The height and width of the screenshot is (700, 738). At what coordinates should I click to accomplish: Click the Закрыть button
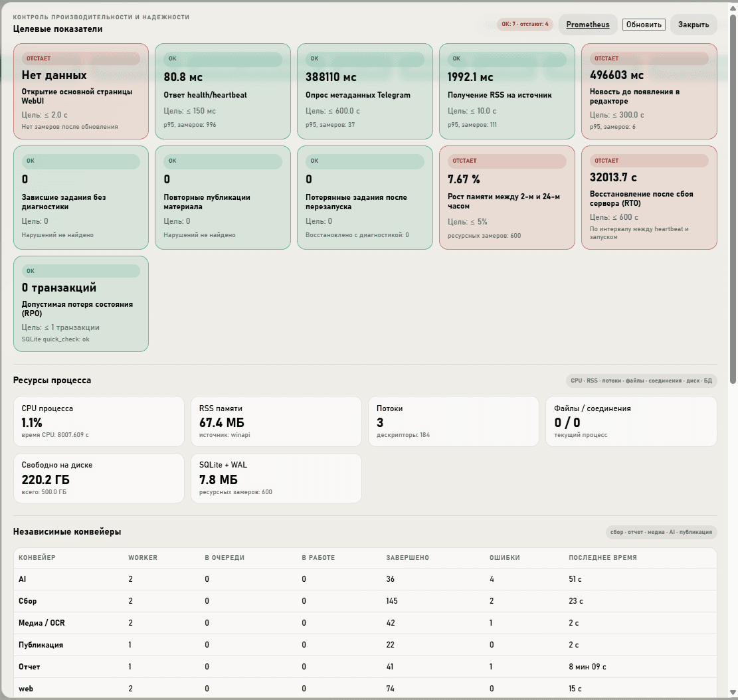click(693, 25)
